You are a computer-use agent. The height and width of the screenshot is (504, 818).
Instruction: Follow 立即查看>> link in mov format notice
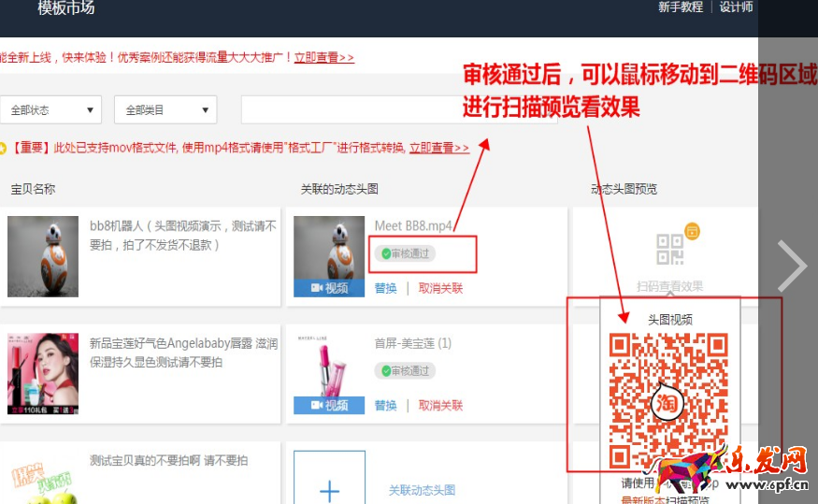point(438,148)
